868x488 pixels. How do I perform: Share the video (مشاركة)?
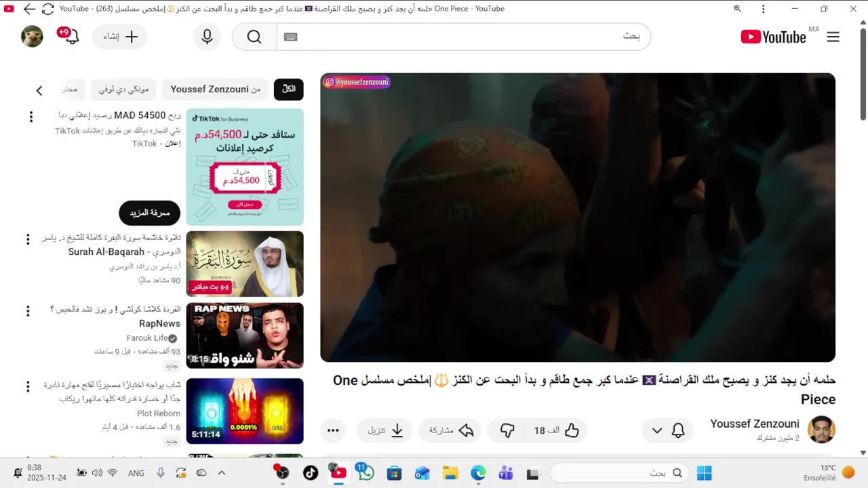450,430
